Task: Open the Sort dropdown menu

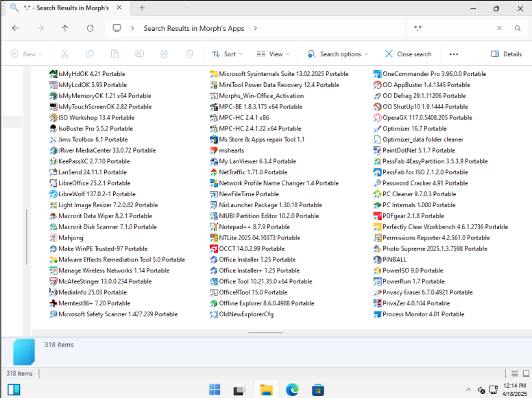Action: click(227, 54)
